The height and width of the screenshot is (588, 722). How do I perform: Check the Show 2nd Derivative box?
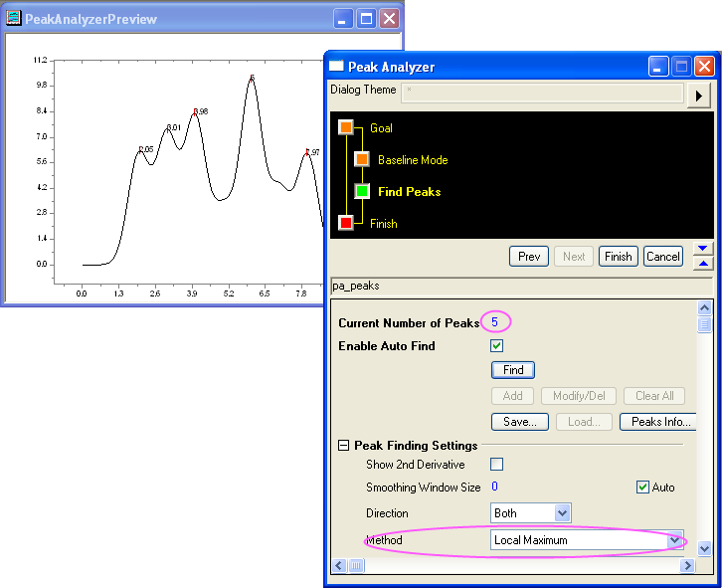(497, 464)
